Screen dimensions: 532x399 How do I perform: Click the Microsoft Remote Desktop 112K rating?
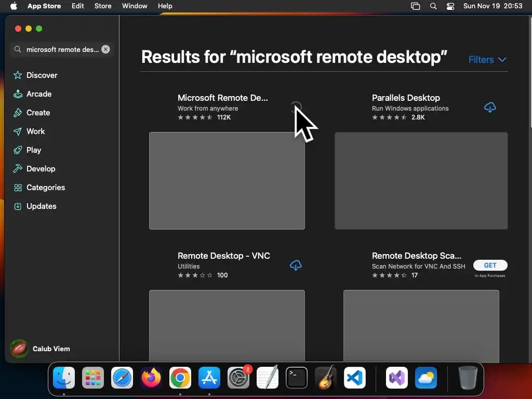click(x=204, y=117)
